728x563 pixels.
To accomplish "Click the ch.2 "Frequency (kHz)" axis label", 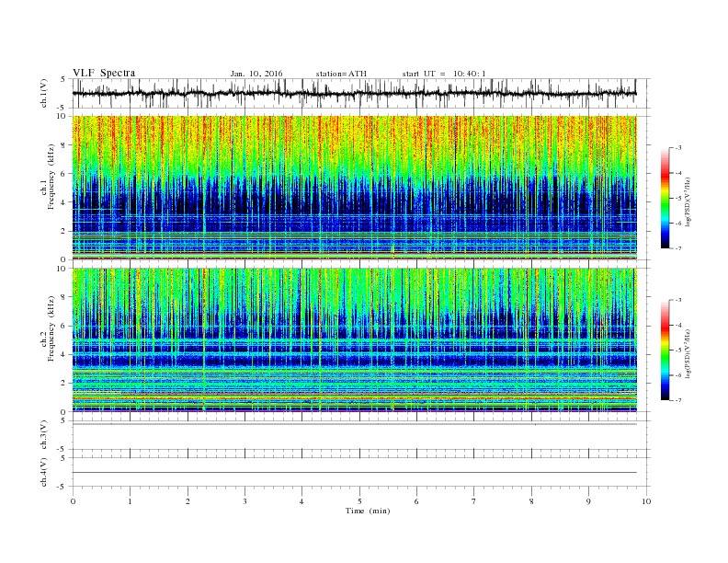I will [x=51, y=328].
